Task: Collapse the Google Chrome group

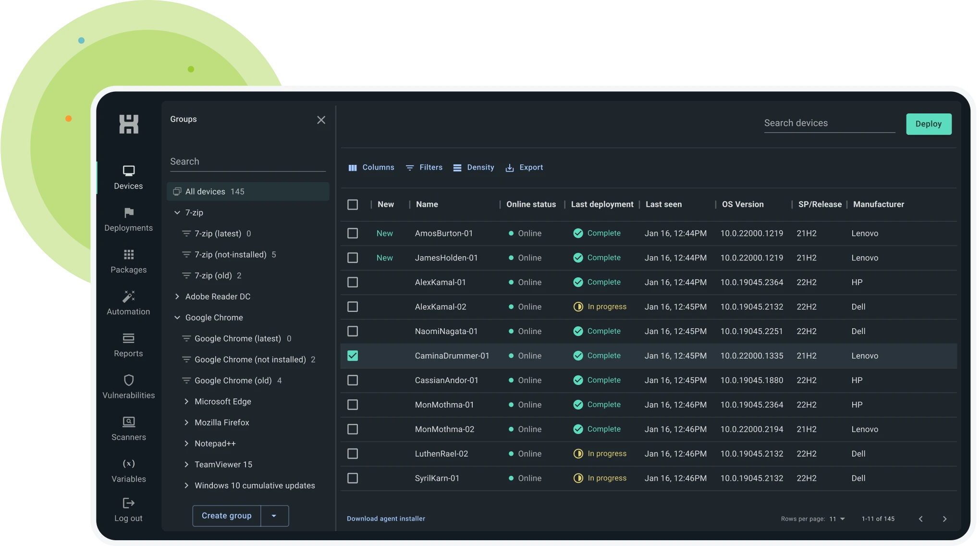Action: point(177,318)
